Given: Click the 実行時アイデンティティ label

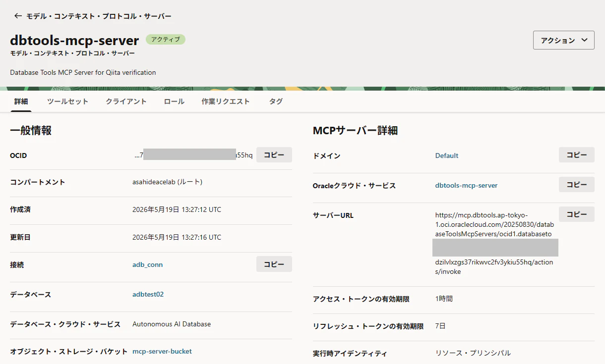Looking at the screenshot, I should (x=350, y=353).
